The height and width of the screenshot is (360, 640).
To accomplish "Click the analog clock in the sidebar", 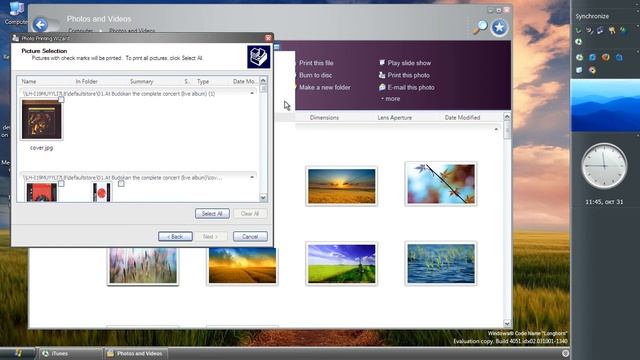I will (x=604, y=166).
